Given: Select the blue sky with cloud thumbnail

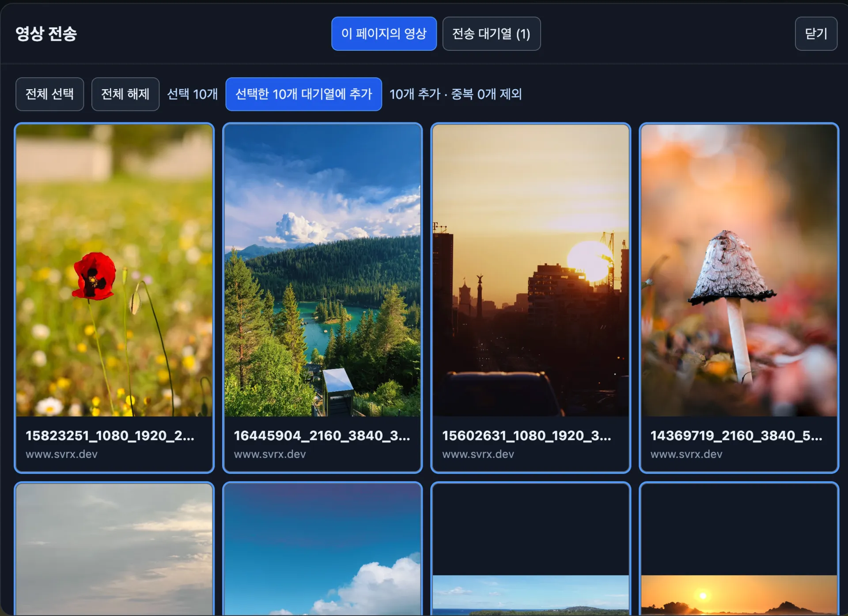Looking at the screenshot, I should click(x=322, y=549).
